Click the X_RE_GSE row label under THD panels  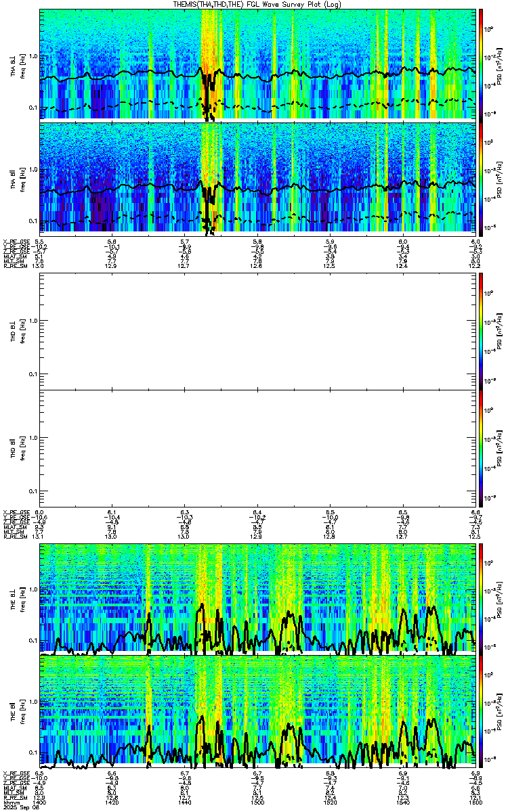[x=16, y=512]
